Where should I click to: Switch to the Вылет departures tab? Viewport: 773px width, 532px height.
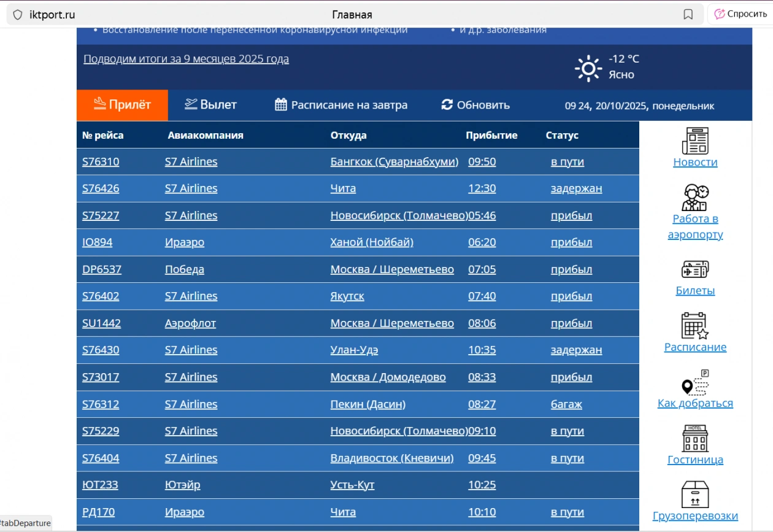click(210, 105)
